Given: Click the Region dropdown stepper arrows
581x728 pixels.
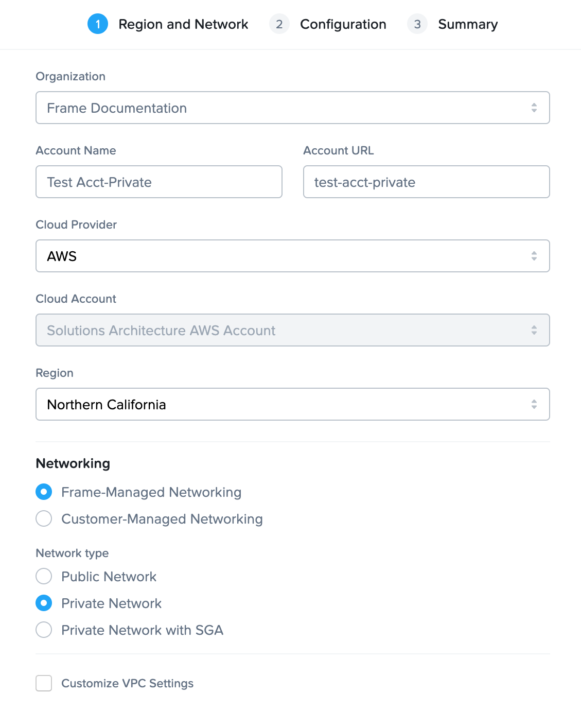Looking at the screenshot, I should pyautogui.click(x=534, y=404).
